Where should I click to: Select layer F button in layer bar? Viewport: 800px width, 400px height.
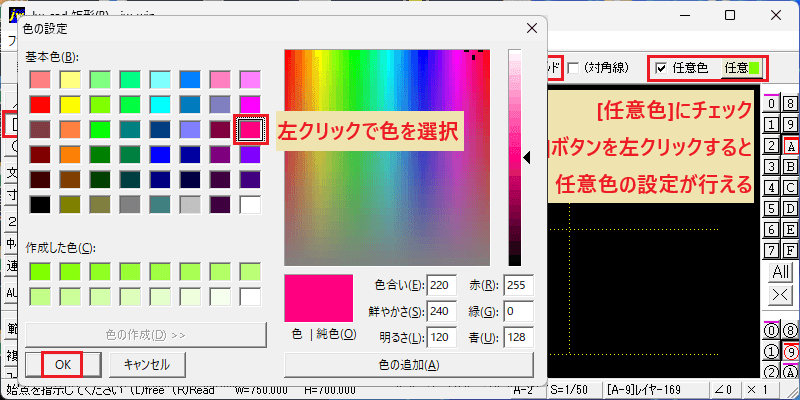click(x=790, y=251)
